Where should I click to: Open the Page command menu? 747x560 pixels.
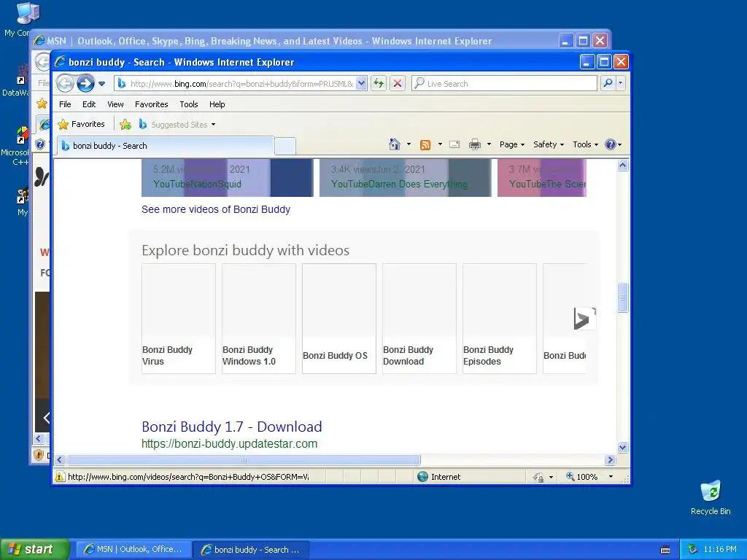click(511, 144)
